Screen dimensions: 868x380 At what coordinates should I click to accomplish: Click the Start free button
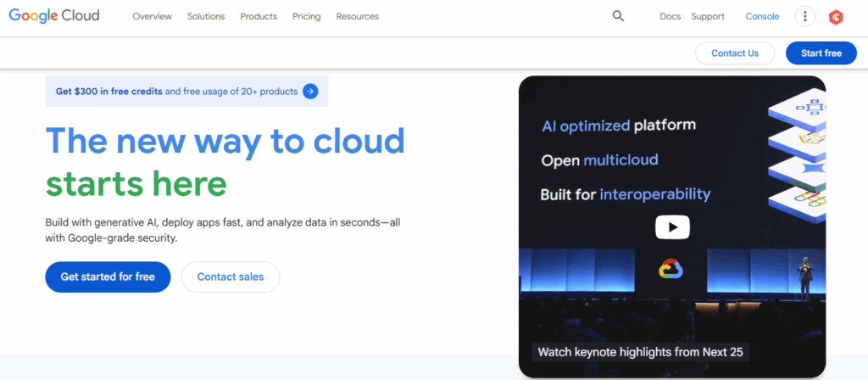(821, 53)
